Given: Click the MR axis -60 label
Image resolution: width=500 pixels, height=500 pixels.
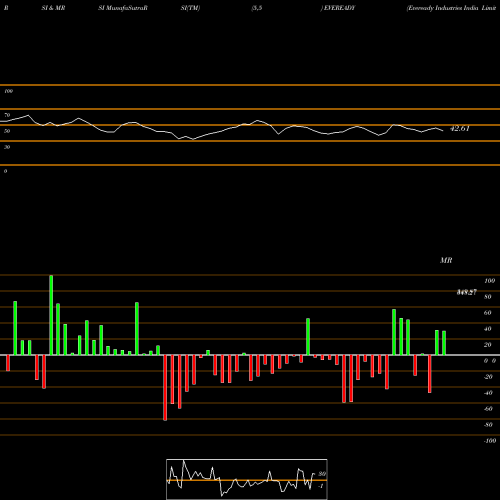Looking at the screenshot, I should [488, 409].
